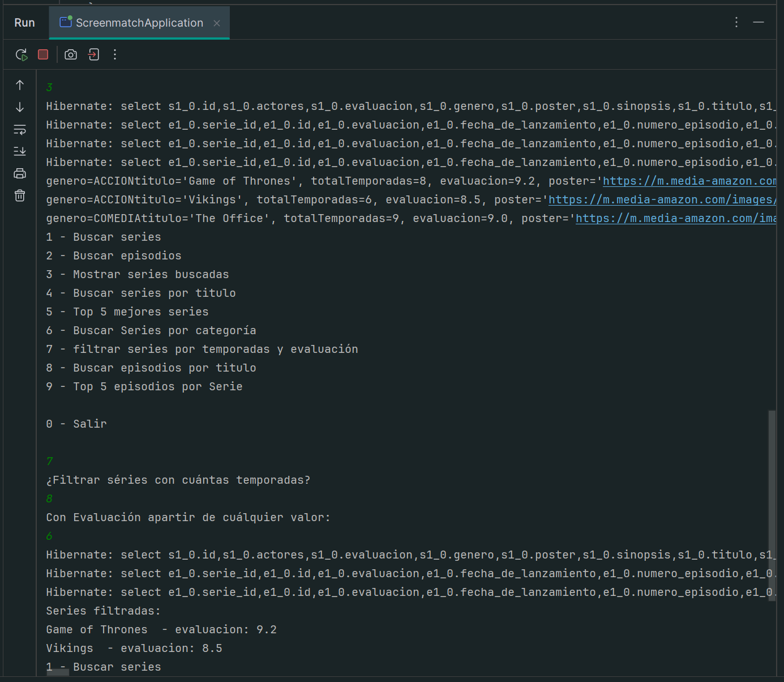Jump down with down arrow icon
The height and width of the screenshot is (682, 784).
pyautogui.click(x=20, y=107)
